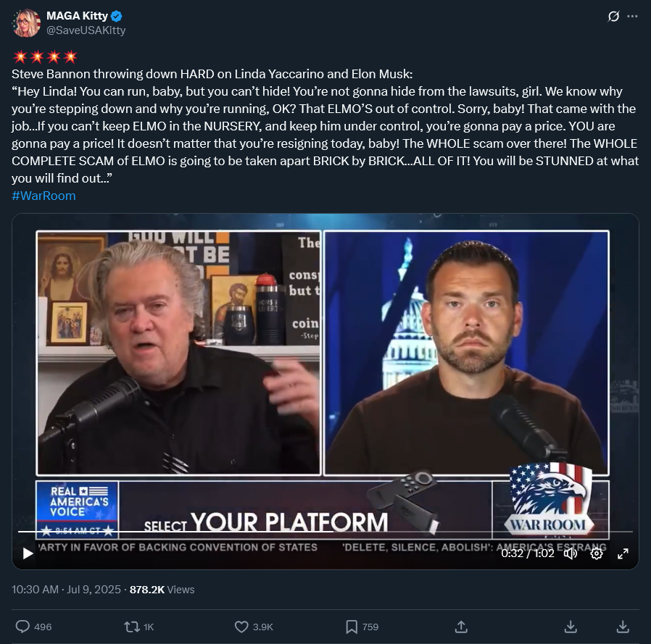
Task: Click the Grok explain icon
Action: point(613,16)
